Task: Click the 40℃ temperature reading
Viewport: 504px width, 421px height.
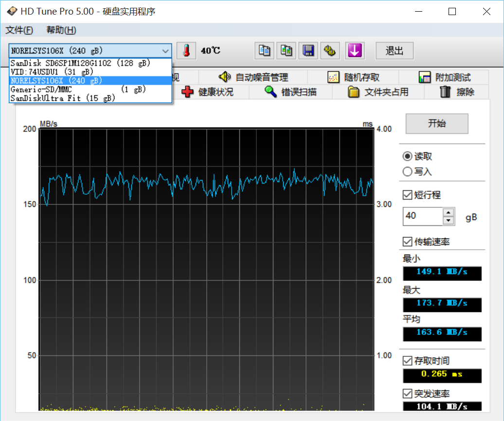Action: point(211,51)
